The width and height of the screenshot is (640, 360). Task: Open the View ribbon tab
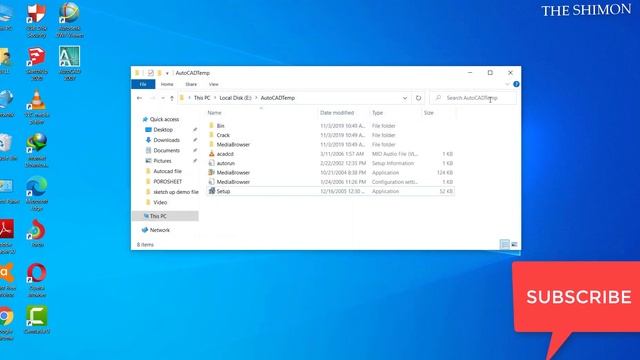coord(213,84)
